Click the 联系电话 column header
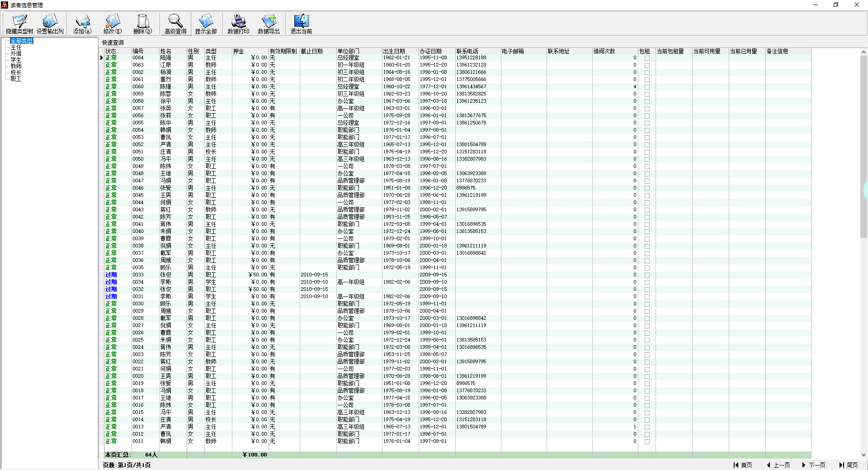Image resolution: width=868 pixels, height=470 pixels. click(x=478, y=51)
